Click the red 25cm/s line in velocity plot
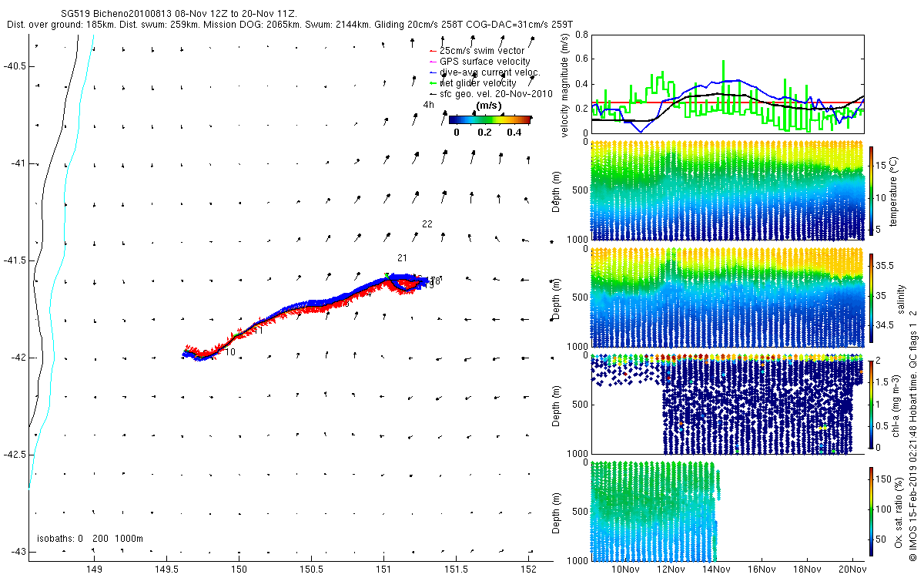The image size is (924, 578). pyautogui.click(x=727, y=102)
